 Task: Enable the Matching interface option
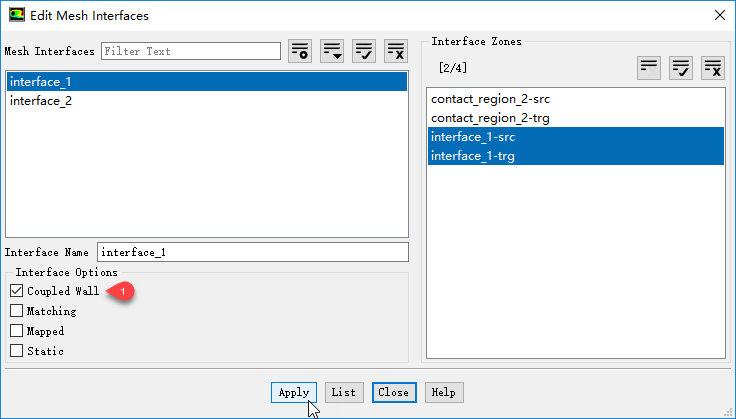point(16,311)
